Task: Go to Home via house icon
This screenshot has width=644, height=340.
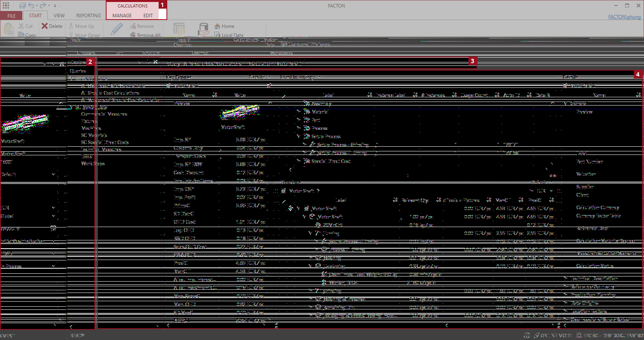Action: tap(217, 26)
